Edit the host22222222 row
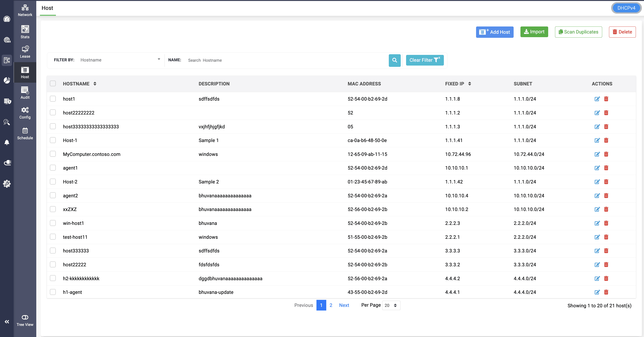 tap(597, 113)
